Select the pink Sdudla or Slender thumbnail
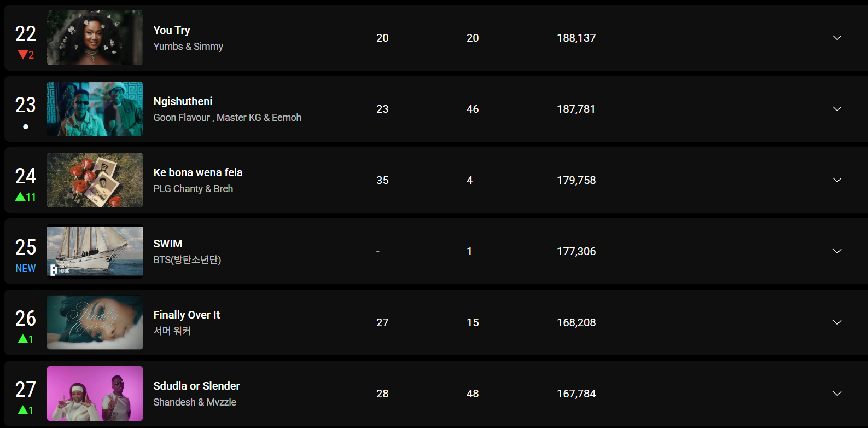Screen dimensions: 868x428 click(95, 394)
